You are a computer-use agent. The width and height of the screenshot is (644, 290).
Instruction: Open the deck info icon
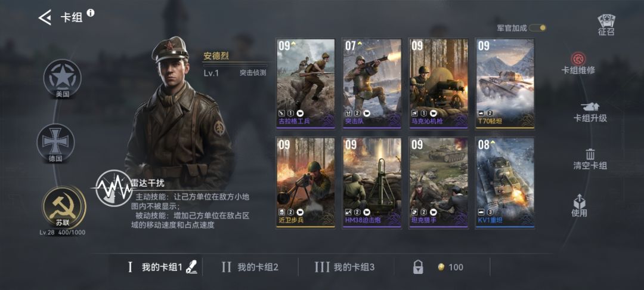click(x=91, y=13)
